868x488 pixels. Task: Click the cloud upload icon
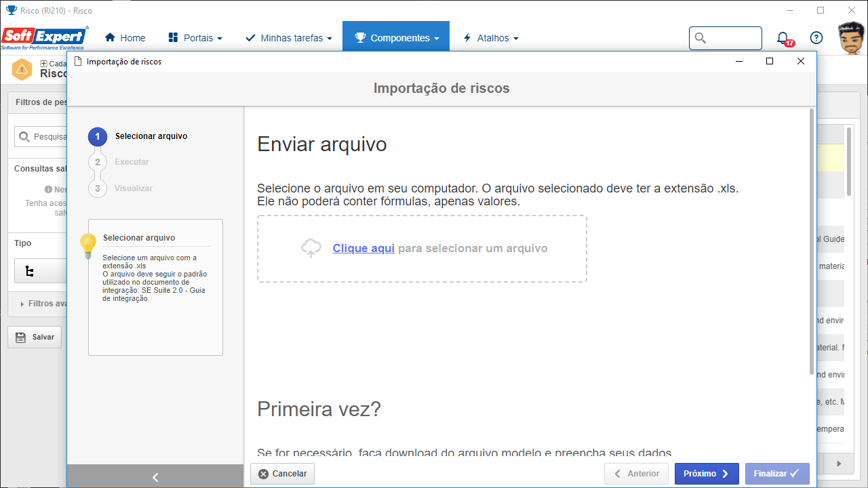(x=311, y=248)
